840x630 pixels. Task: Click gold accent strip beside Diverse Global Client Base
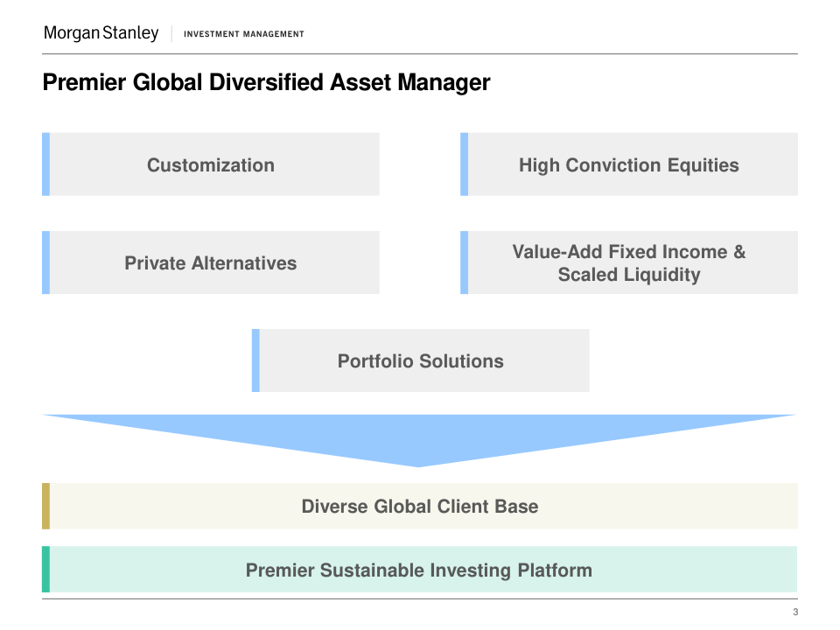(x=46, y=506)
